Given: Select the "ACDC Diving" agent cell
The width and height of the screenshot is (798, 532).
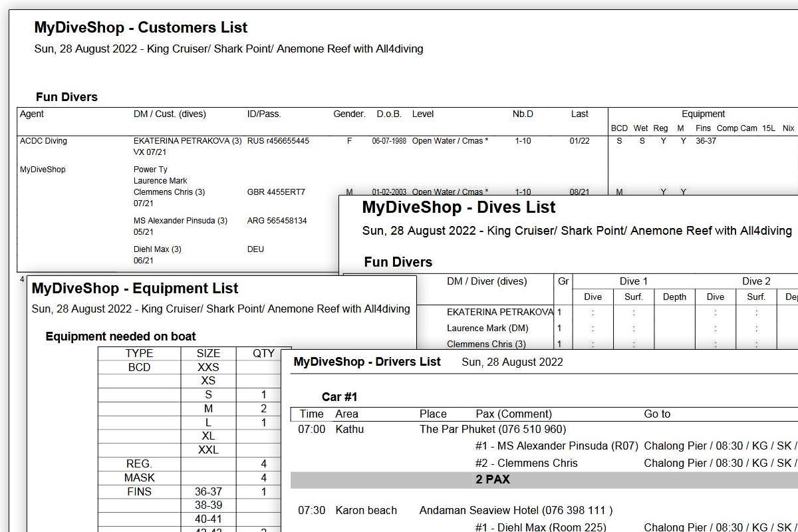Looking at the screenshot, I should pyautogui.click(x=43, y=141).
